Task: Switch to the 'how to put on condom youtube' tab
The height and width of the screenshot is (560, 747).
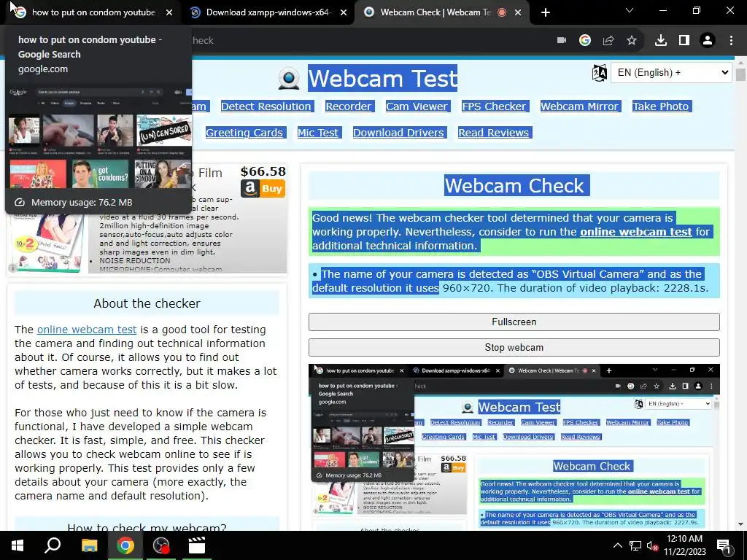Action: (x=93, y=12)
